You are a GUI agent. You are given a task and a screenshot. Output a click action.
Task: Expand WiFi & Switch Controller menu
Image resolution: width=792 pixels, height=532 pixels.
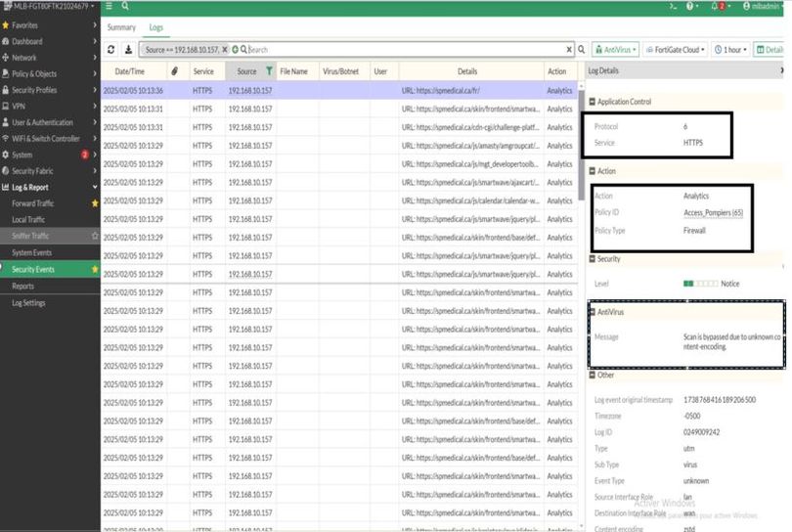click(50, 139)
